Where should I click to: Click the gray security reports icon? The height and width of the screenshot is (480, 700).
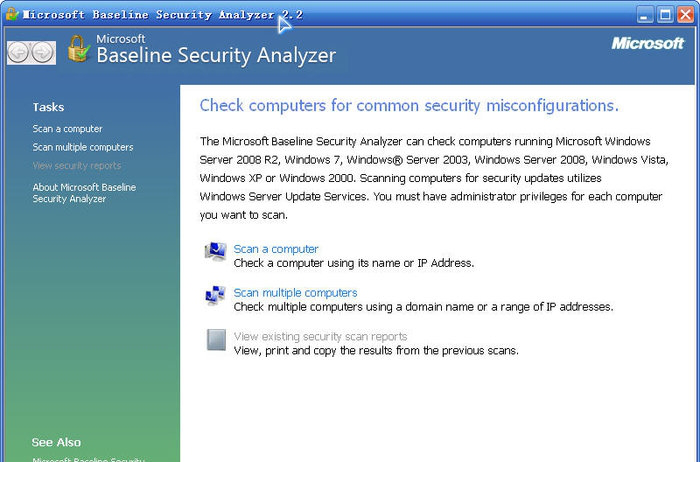pyautogui.click(x=216, y=340)
